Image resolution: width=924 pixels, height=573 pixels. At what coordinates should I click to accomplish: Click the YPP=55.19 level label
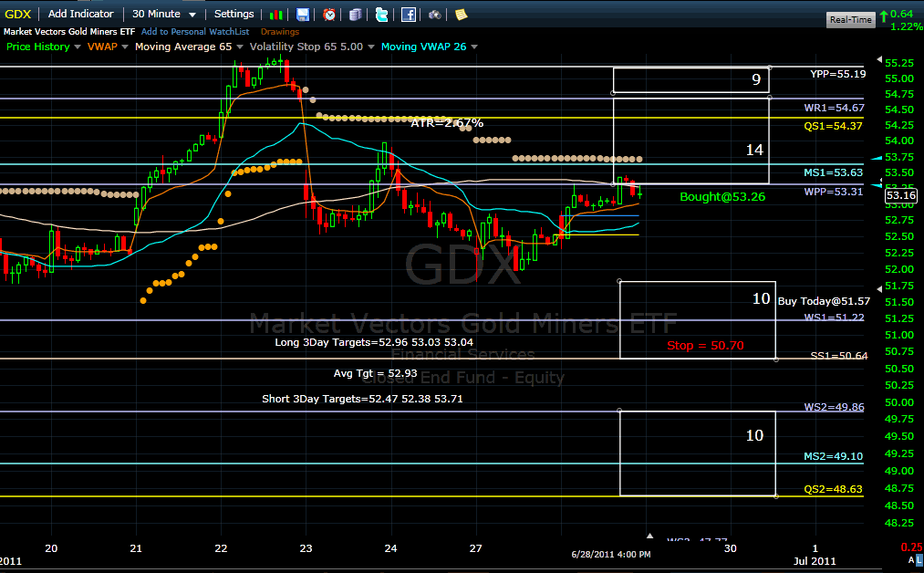(837, 74)
